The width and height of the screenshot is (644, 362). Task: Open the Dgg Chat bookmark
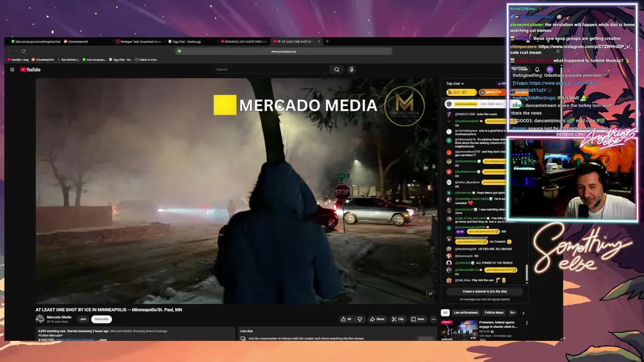[121, 59]
